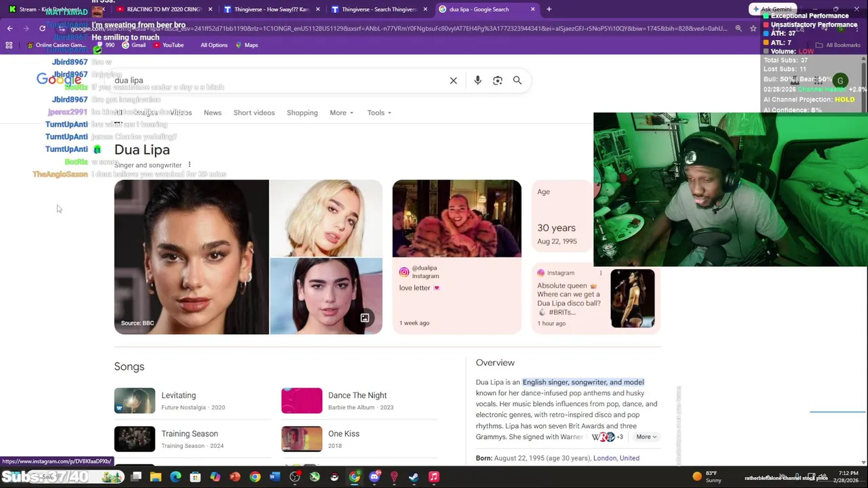The height and width of the screenshot is (488, 868).
Task: Expand the More search filters dropdown
Action: [x=342, y=113]
